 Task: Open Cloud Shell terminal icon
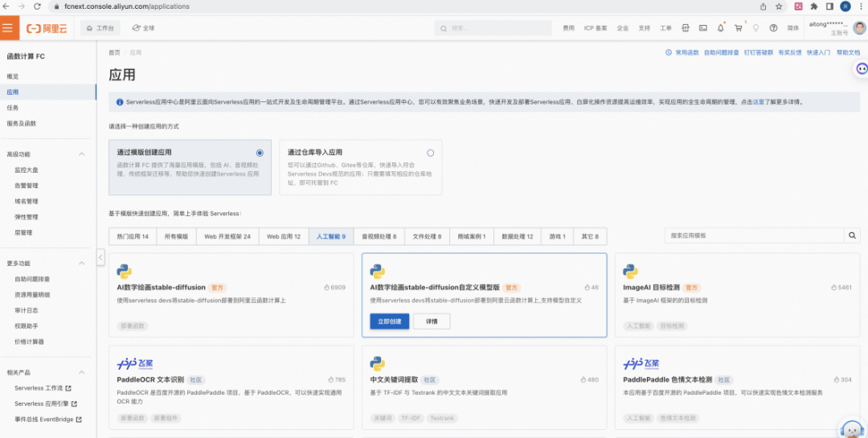pos(703,28)
